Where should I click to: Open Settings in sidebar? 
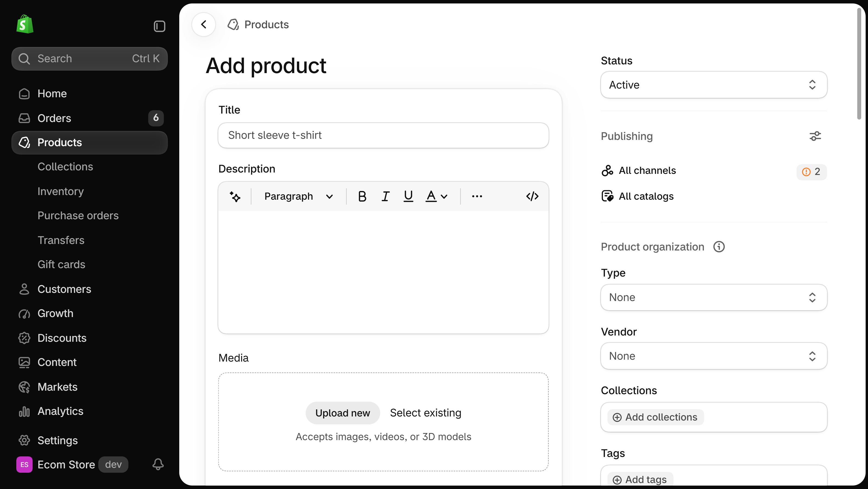89,440
